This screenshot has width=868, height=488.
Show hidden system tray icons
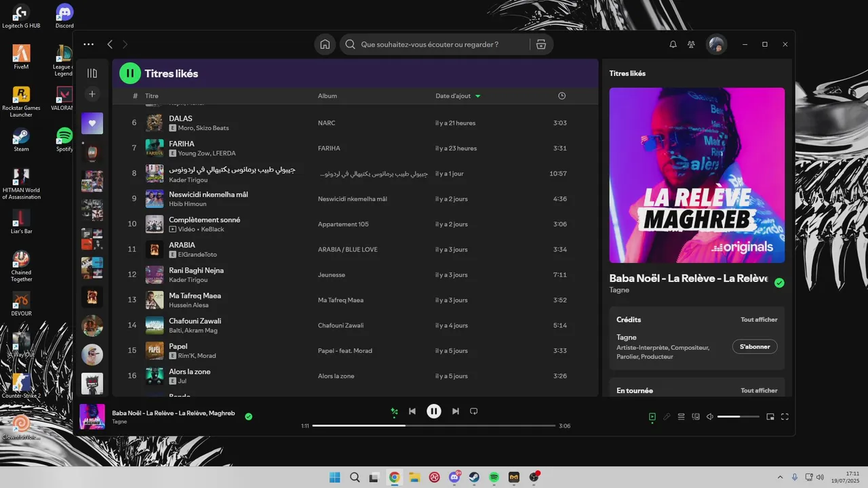coord(780,477)
